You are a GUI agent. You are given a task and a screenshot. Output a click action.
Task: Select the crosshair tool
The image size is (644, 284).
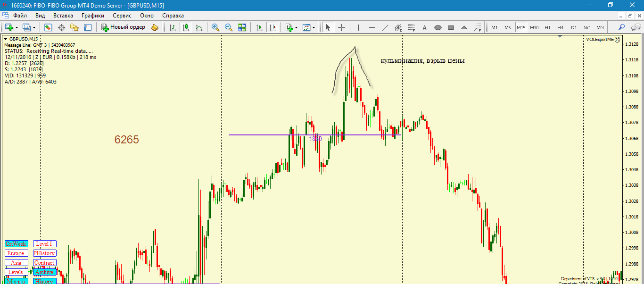point(341,27)
